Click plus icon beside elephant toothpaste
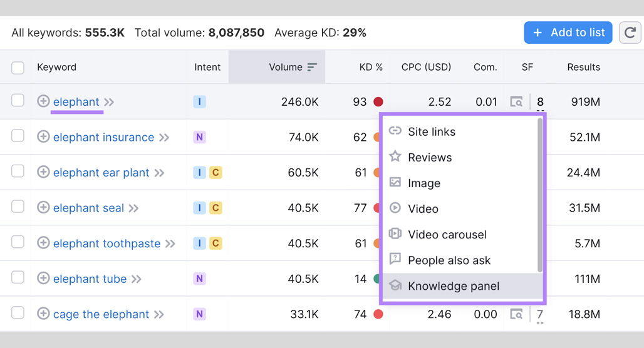Viewport: 644px width, 348px height. pos(43,242)
